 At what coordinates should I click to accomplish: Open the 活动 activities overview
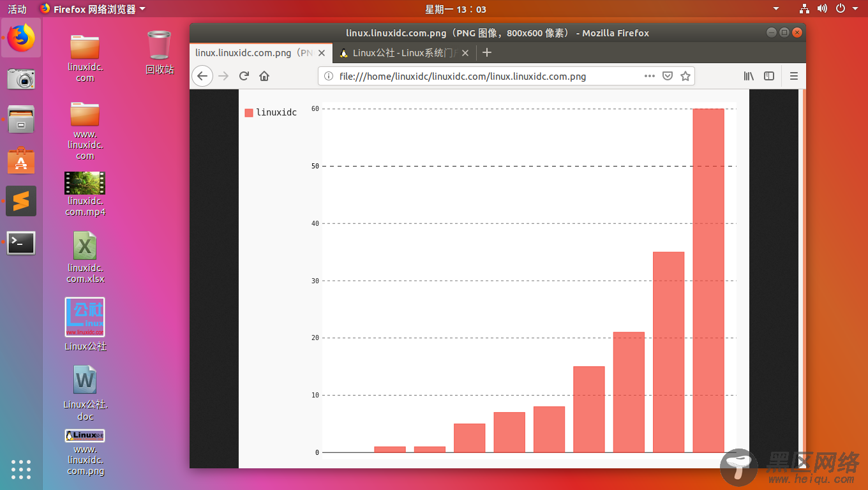tap(17, 9)
